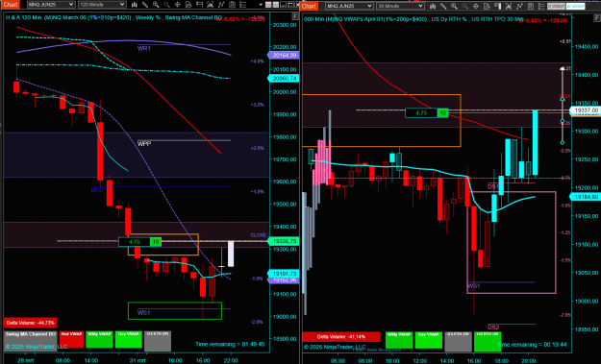Screen dimensions: 601x364
Task: Toggle the crosshair cursor in left chart
Action: 178,5
